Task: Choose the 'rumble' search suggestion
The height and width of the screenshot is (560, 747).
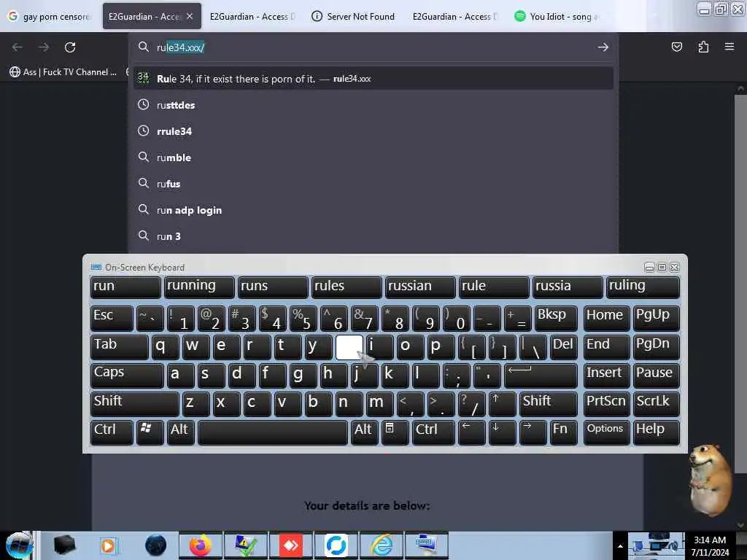Action: [373, 157]
